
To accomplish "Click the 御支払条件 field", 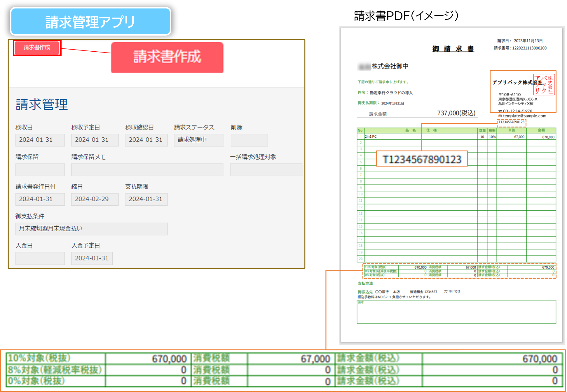I will point(91,229).
